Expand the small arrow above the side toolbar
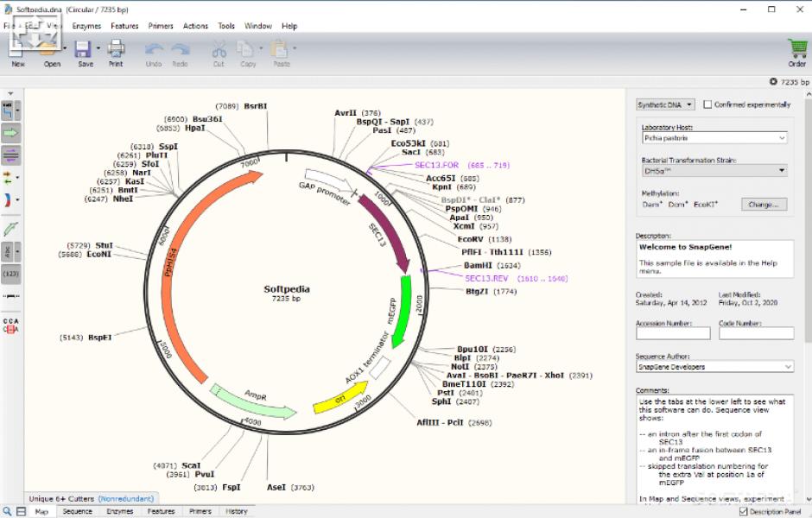This screenshot has height=518, width=812. [11, 93]
